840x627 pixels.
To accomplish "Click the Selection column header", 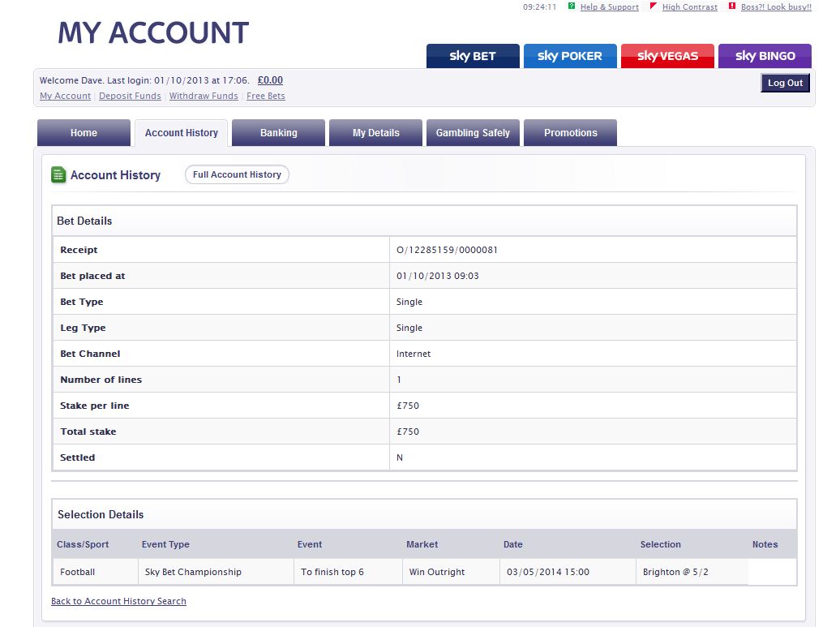I will (x=661, y=544).
